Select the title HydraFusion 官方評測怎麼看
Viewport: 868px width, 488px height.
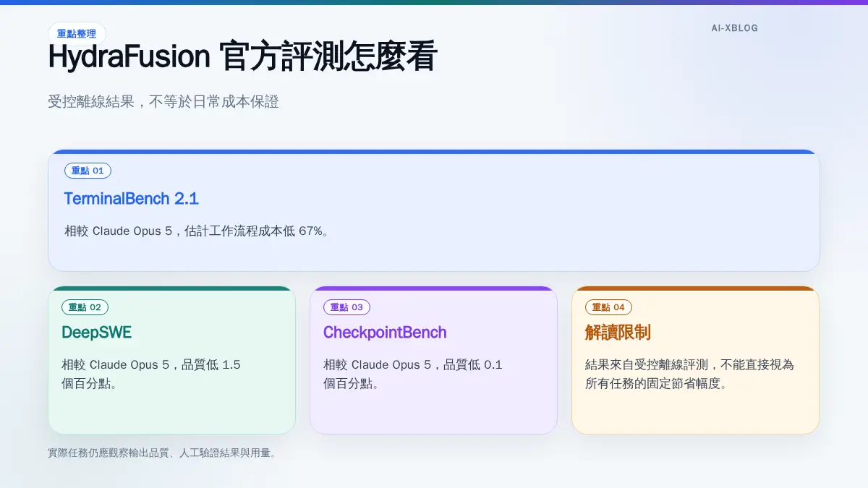coord(242,58)
